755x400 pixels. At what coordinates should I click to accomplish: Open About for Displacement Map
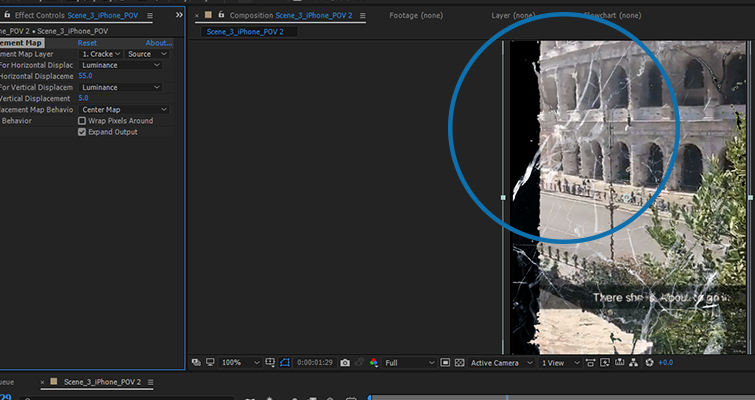tap(159, 43)
